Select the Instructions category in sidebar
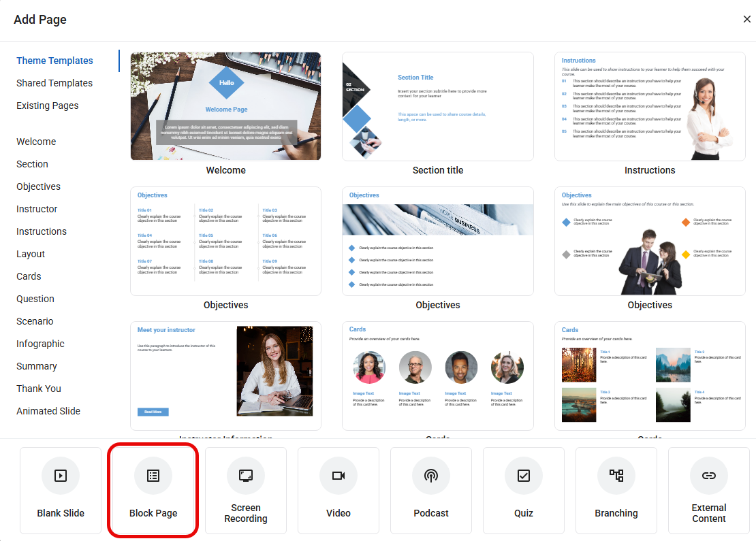 click(x=42, y=231)
